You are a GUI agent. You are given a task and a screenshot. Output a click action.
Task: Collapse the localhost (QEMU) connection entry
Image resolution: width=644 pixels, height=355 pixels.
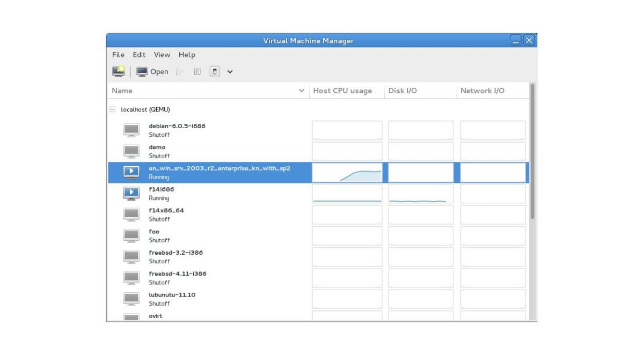[113, 109]
